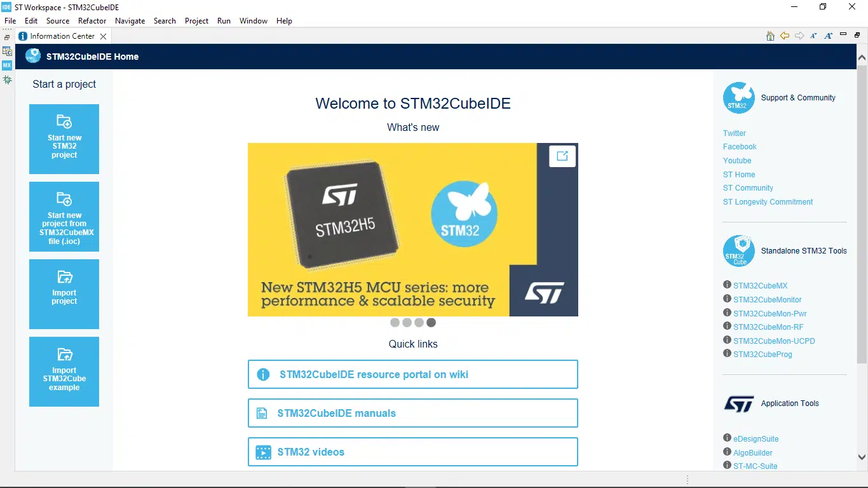Click the Home icon in Information Center toolbar
The height and width of the screenshot is (488, 868).
coord(770,36)
